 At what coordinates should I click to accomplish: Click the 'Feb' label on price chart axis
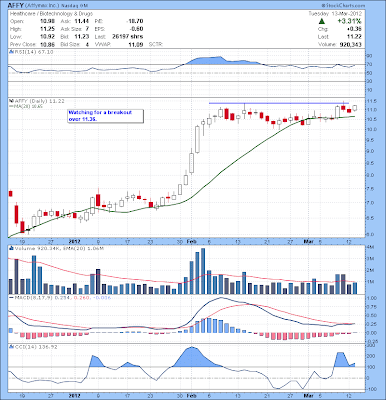[x=192, y=240]
